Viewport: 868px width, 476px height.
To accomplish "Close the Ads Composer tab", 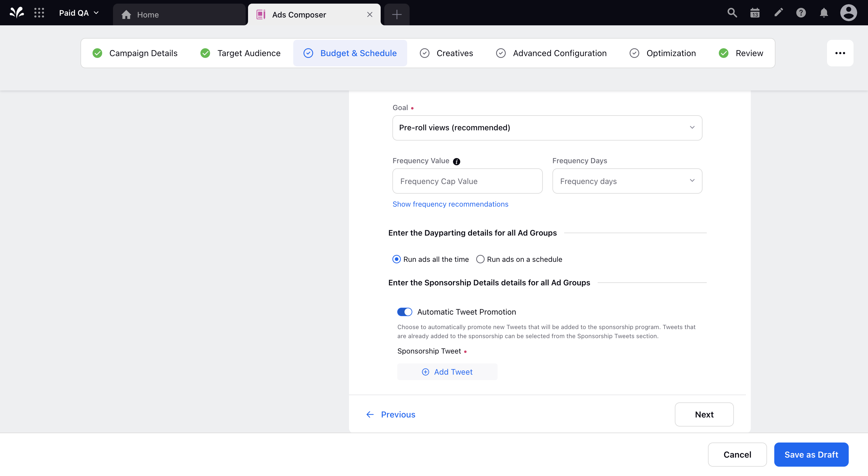I will pos(370,14).
